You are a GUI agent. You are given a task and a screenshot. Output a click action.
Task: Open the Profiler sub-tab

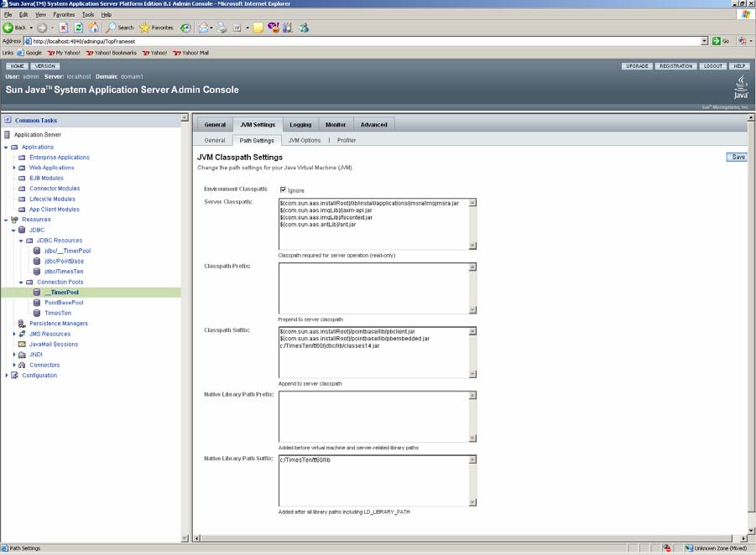347,140
